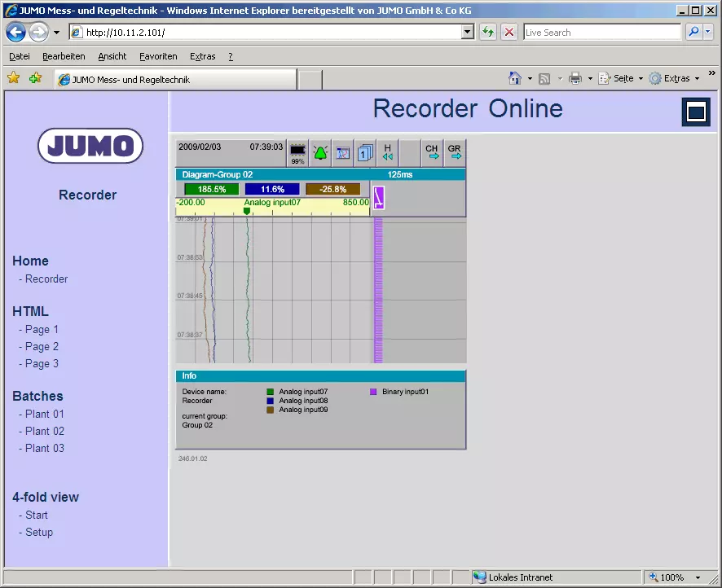Viewport: 722px width, 588px height.
Task: Expand the address bar history dropdown
Action: (467, 32)
